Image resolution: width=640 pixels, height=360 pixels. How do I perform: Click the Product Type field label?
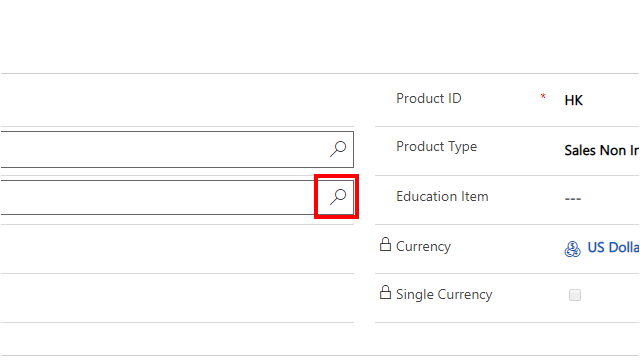click(436, 147)
